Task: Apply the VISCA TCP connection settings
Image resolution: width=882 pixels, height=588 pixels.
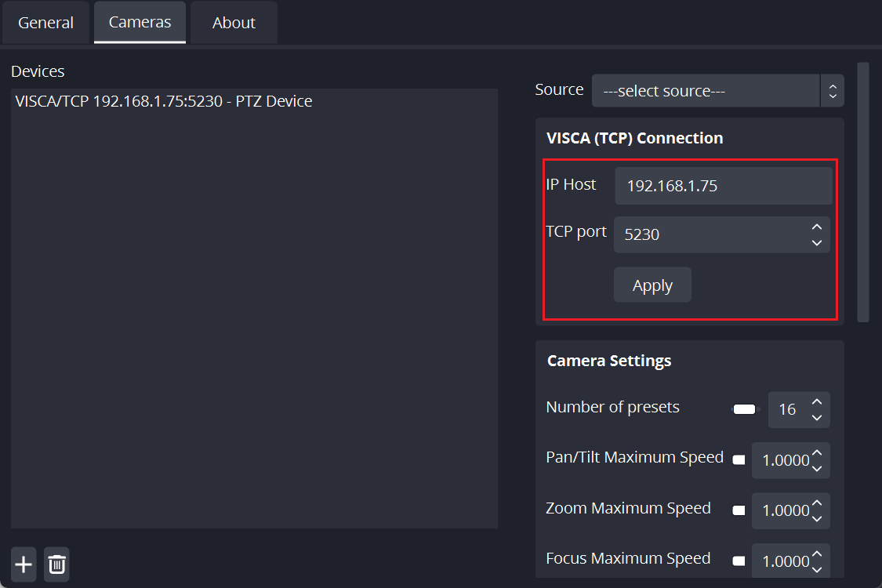Action: (652, 285)
